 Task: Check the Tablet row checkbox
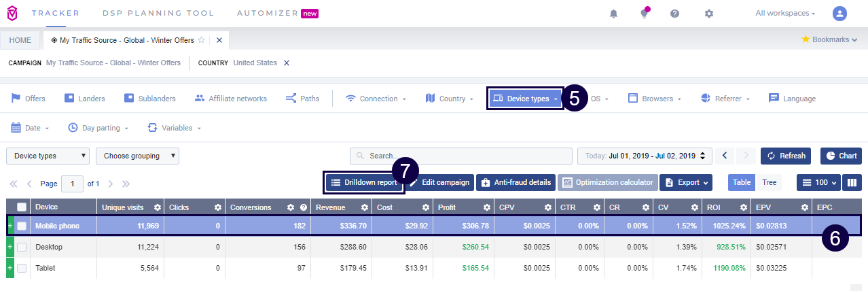(x=22, y=269)
